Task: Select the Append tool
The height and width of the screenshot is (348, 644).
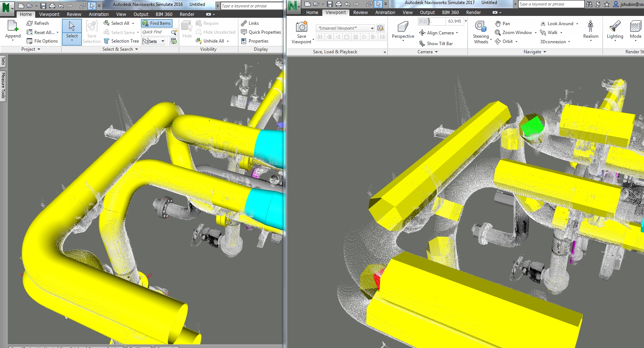Action: [13, 30]
